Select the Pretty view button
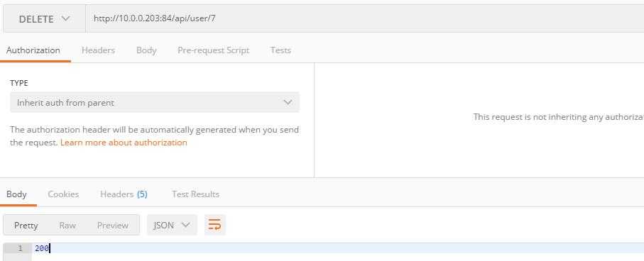The image size is (644, 261). click(x=26, y=226)
